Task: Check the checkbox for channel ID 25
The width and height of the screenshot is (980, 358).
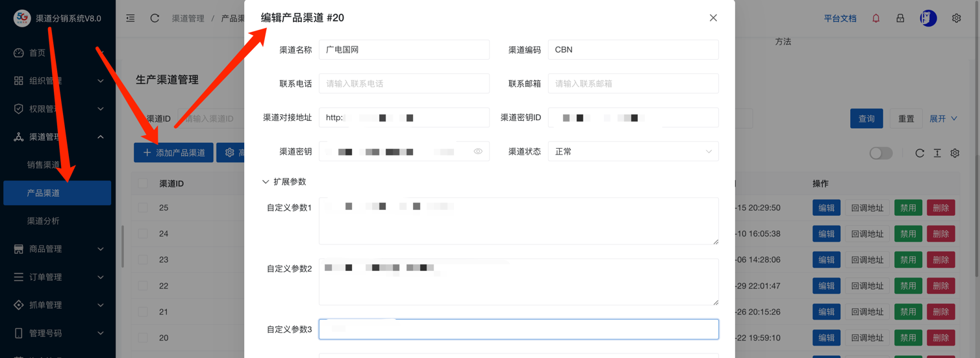Action: coord(143,208)
